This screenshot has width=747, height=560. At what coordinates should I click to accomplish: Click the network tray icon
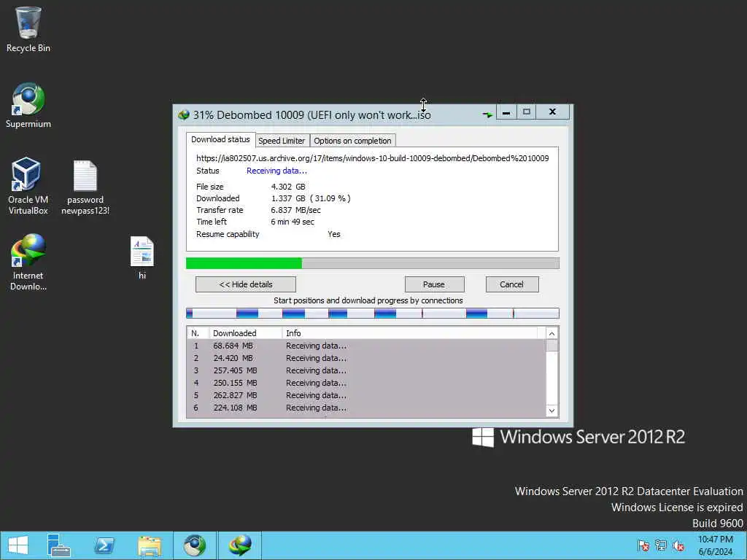(x=661, y=545)
